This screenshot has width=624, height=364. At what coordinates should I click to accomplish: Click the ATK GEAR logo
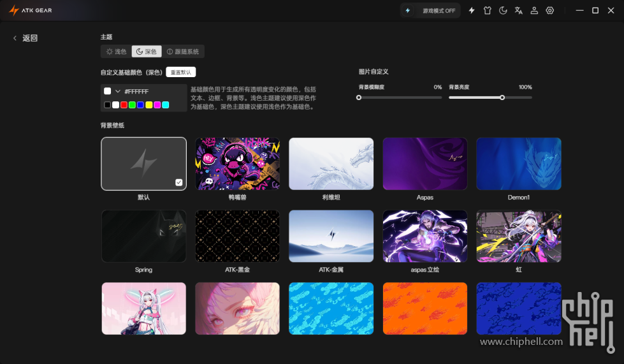(30, 10)
